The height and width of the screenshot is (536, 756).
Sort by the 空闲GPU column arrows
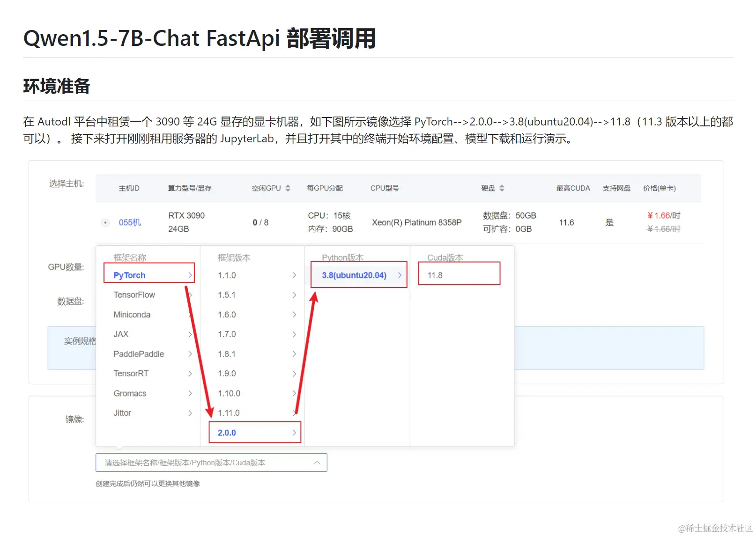coord(288,188)
